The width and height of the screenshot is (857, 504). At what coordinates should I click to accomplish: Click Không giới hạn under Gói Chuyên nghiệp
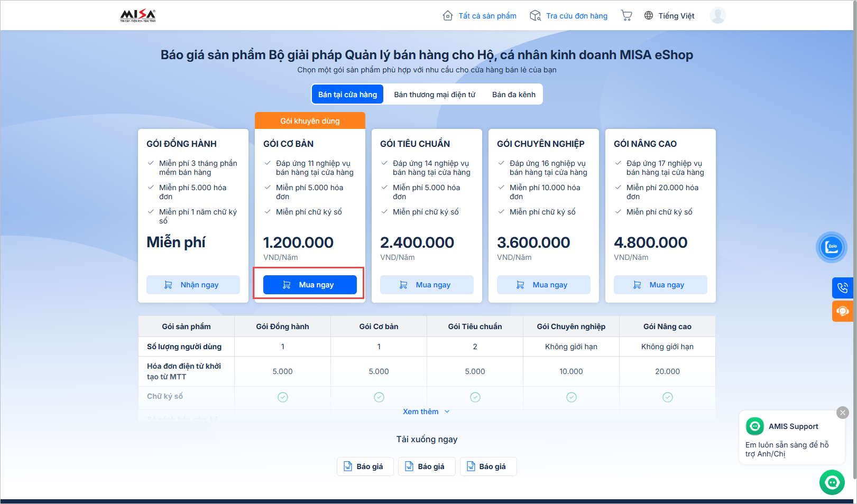coord(572,347)
